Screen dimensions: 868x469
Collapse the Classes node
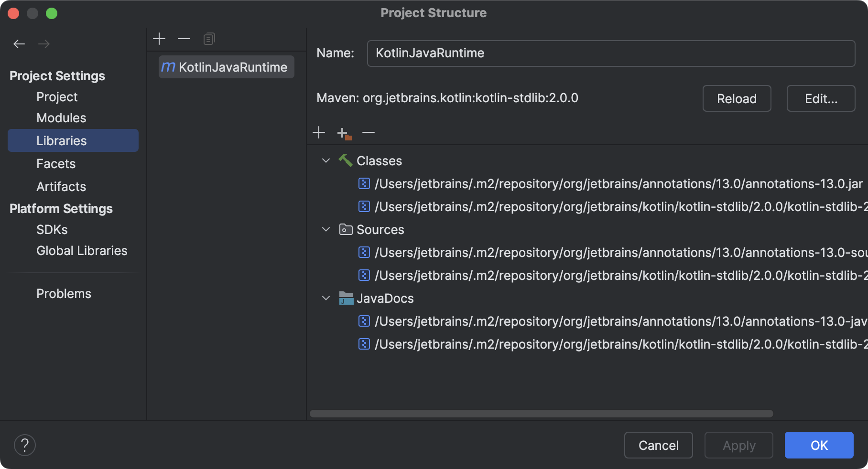[326, 160]
